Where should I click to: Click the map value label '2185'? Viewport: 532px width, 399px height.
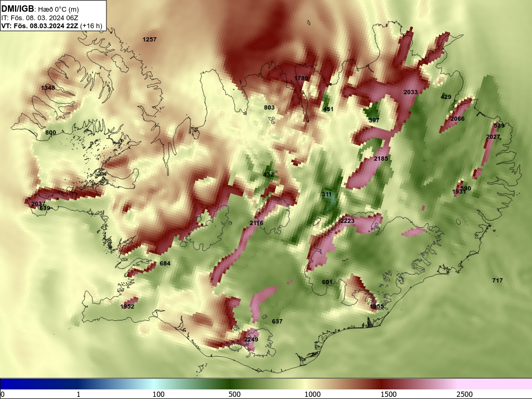[x=381, y=159]
